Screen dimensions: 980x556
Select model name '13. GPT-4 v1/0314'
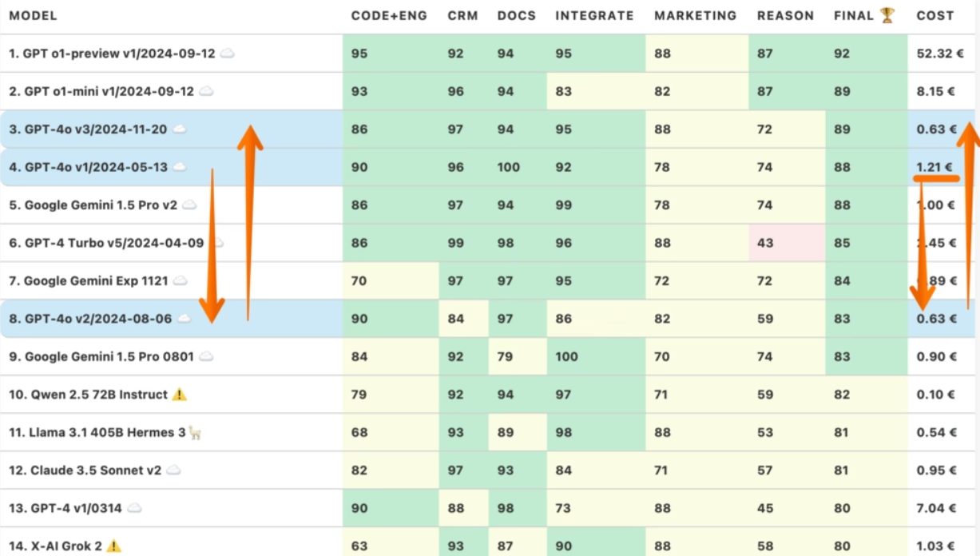65,508
